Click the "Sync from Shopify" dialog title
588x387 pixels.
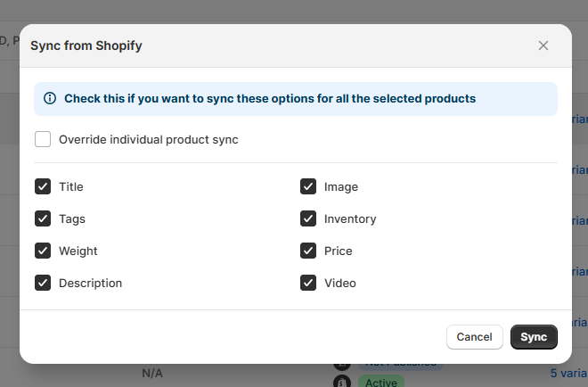coord(86,45)
